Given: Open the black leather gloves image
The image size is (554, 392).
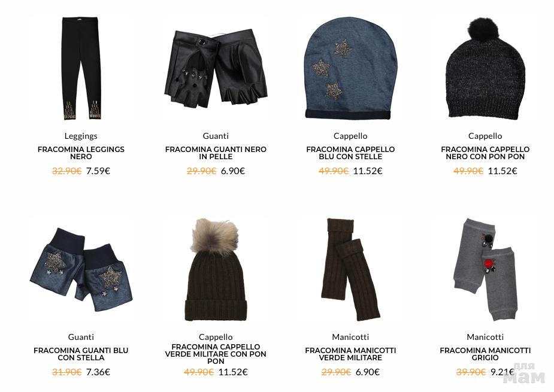Looking at the screenshot, I should click(x=216, y=68).
